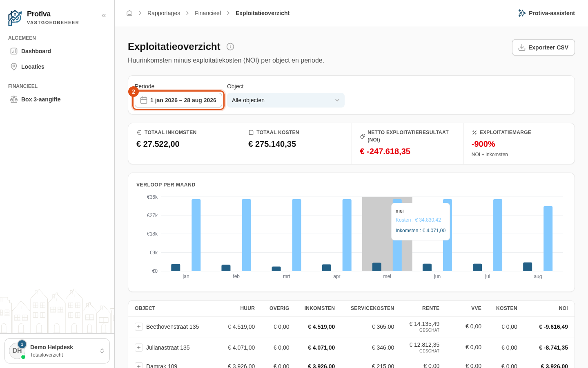The height and width of the screenshot is (368, 588).
Task: Click the dark February Inkomsten bar
Action: 226,268
